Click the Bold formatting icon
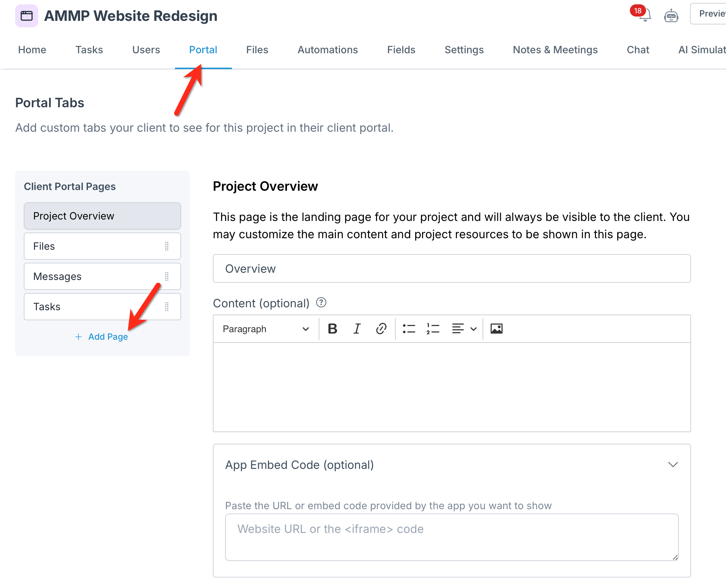726x588 pixels. point(332,329)
